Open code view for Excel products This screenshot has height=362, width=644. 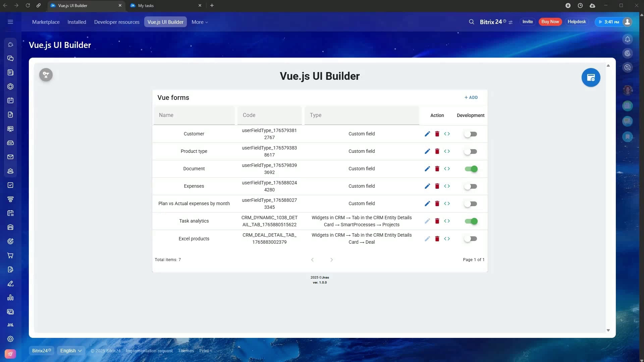pyautogui.click(x=447, y=239)
